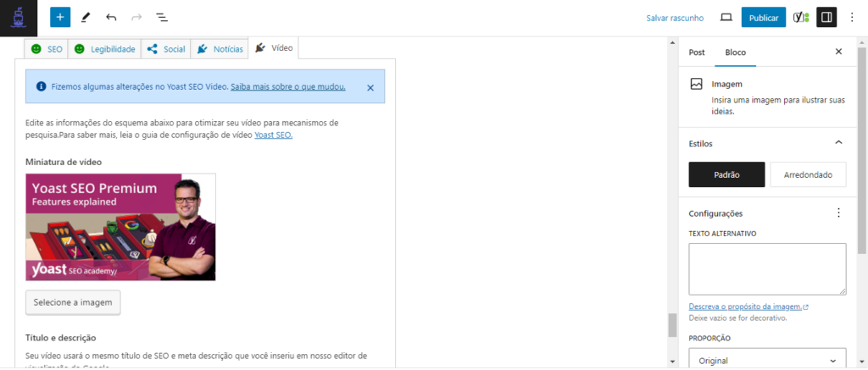Toggle the settings sidebar panel icon
Image resolution: width=868 pixels, height=370 pixels.
[x=826, y=18]
